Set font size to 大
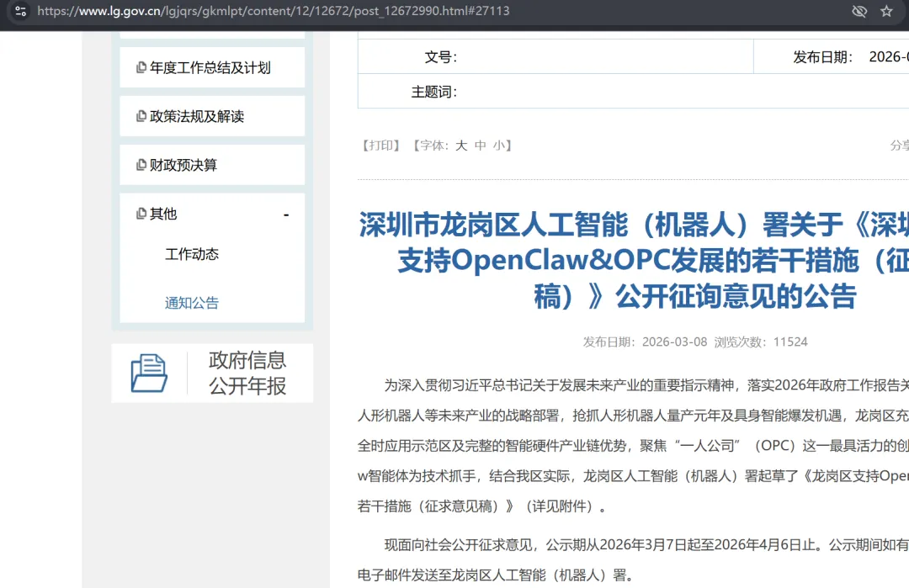Screen dimensions: 909x588 461,146
